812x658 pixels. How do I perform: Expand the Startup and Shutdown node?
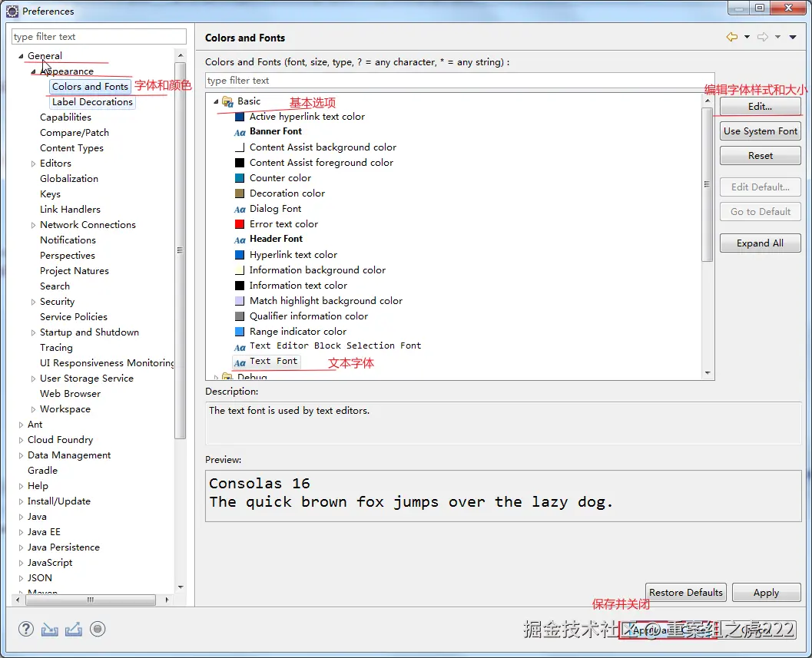(x=33, y=332)
